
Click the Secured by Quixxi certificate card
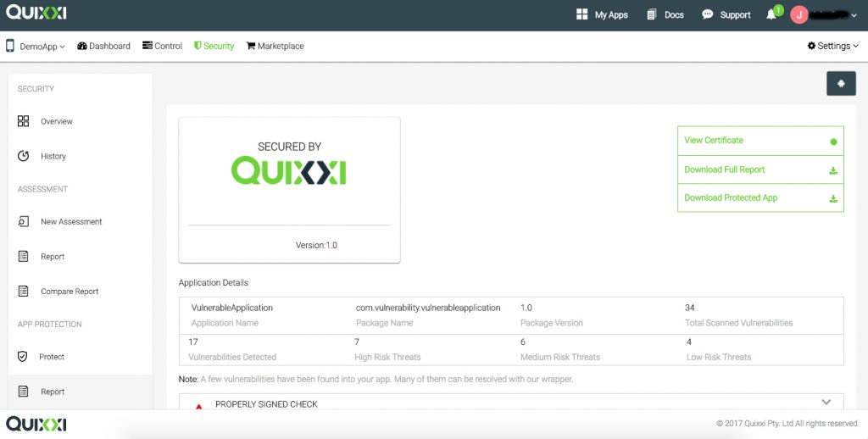coord(289,190)
